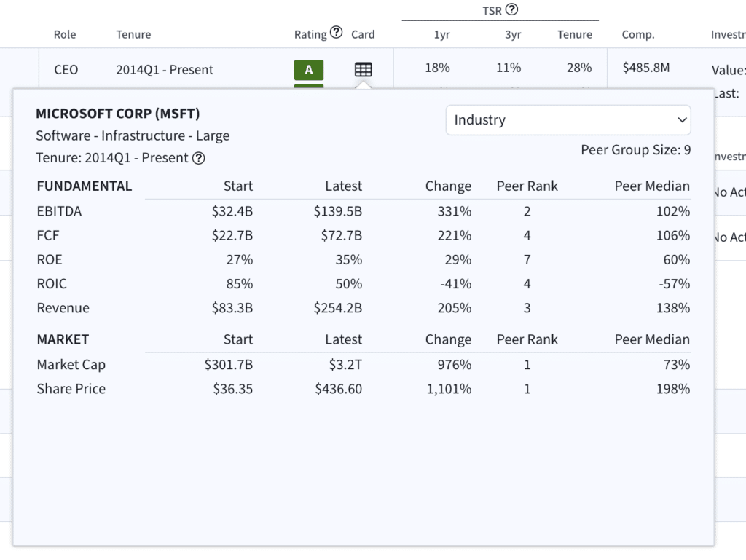Click the MARKET section heading
The width and height of the screenshot is (746, 560).
(x=63, y=339)
